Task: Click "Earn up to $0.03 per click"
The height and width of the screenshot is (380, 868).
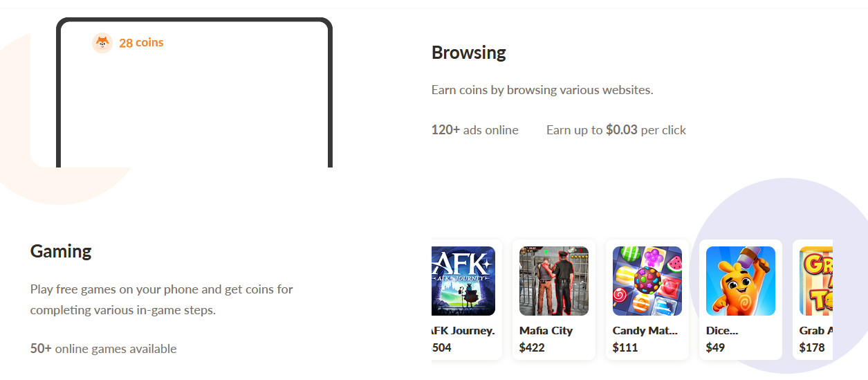Action: (616, 130)
